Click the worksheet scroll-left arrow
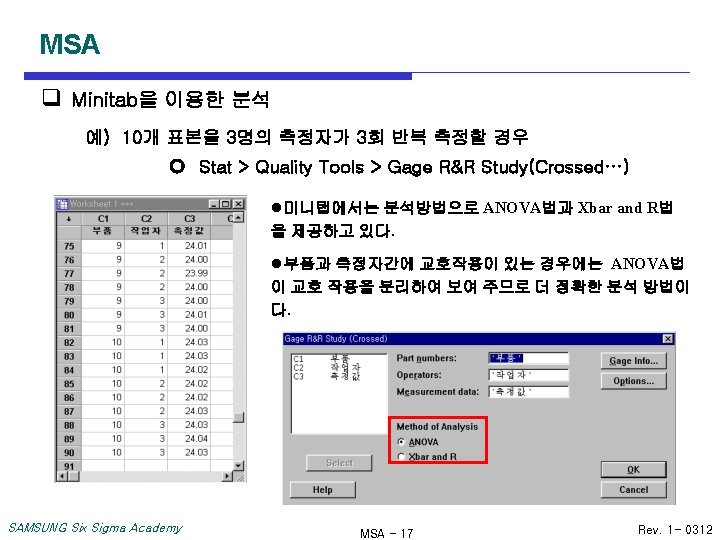This screenshot has width=720, height=540. pyautogui.click(x=62, y=477)
